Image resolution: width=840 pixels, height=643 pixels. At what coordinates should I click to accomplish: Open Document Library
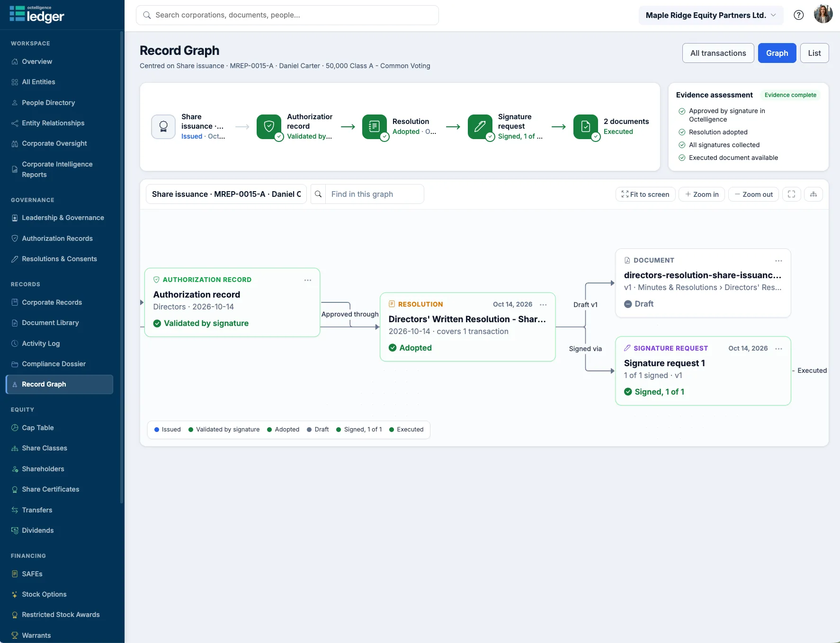(x=59, y=323)
